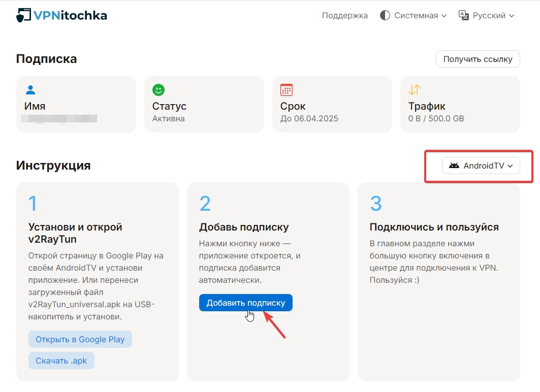Click the VPNitochka brand name text

pyautogui.click(x=70, y=16)
